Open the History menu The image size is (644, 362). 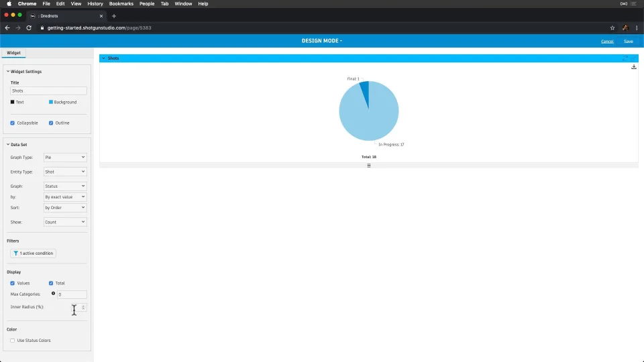(x=95, y=4)
